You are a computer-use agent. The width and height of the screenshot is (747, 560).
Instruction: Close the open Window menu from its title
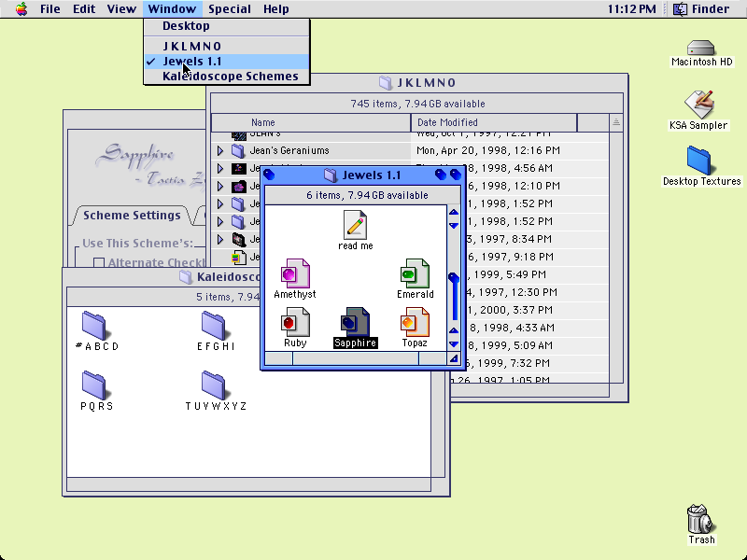172,8
